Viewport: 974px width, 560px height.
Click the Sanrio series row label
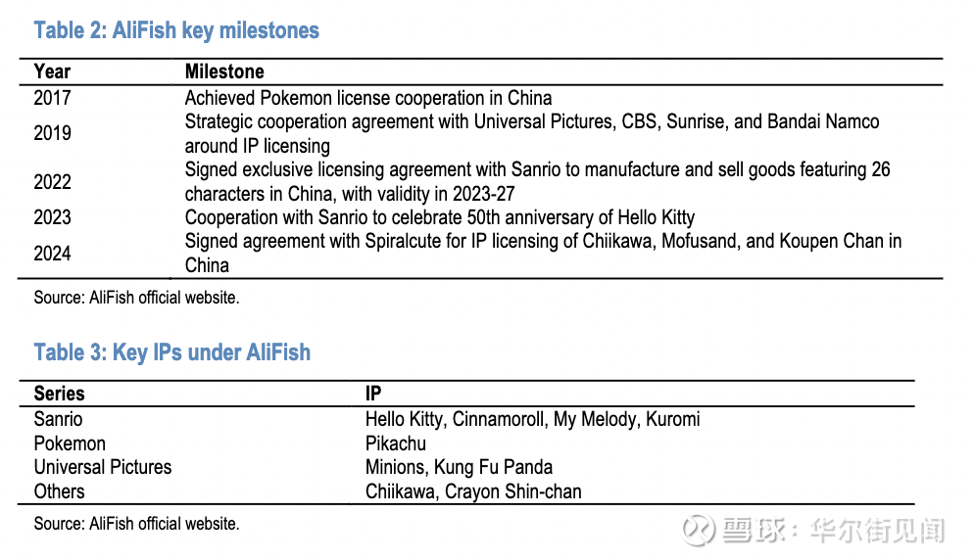58,419
